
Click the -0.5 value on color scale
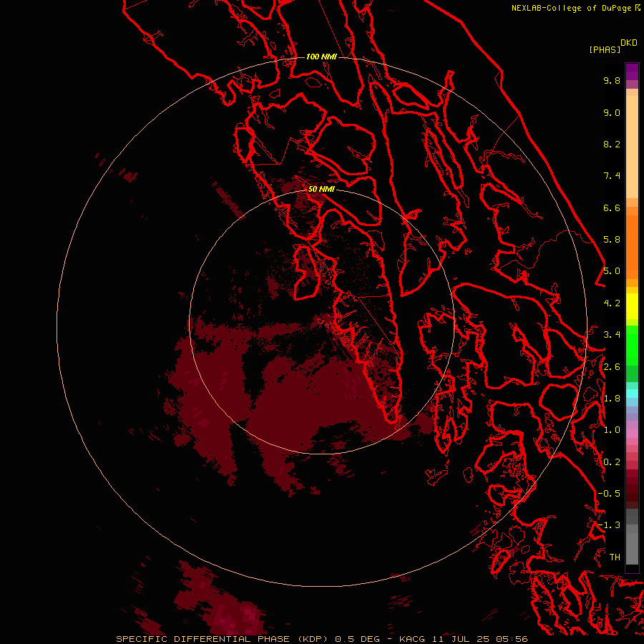click(609, 494)
